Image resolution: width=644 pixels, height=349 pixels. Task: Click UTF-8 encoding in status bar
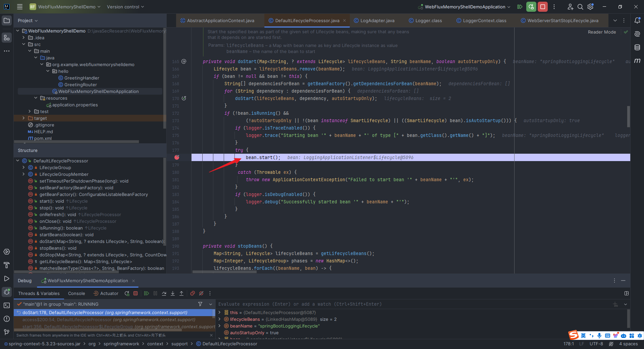tap(596, 344)
